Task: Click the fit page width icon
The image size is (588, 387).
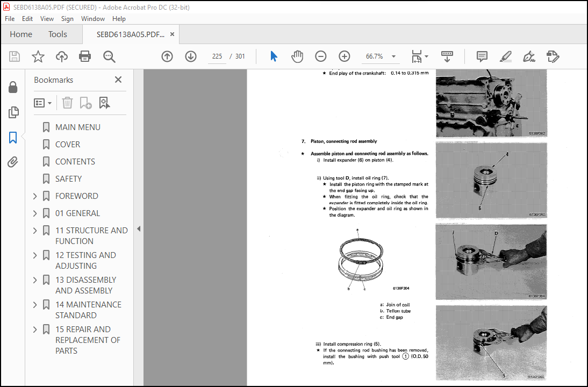Action: click(x=417, y=56)
